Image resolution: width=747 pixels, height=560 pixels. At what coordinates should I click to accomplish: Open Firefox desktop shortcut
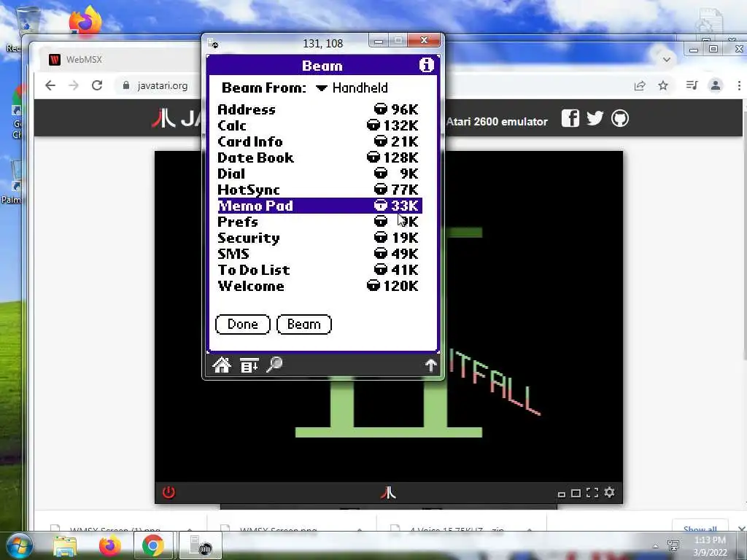[85, 21]
